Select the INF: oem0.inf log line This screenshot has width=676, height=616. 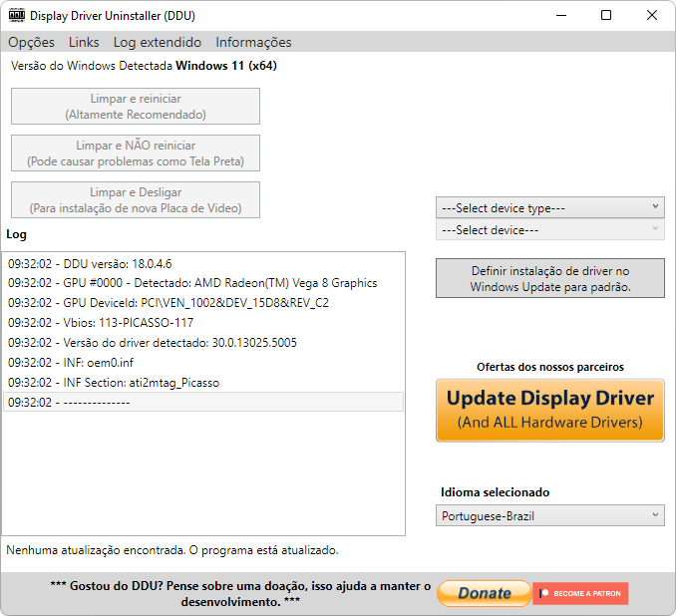[x=203, y=363]
